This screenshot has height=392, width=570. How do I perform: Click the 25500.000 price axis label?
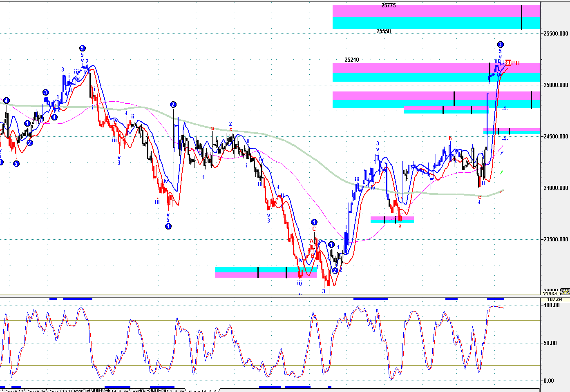coord(556,33)
